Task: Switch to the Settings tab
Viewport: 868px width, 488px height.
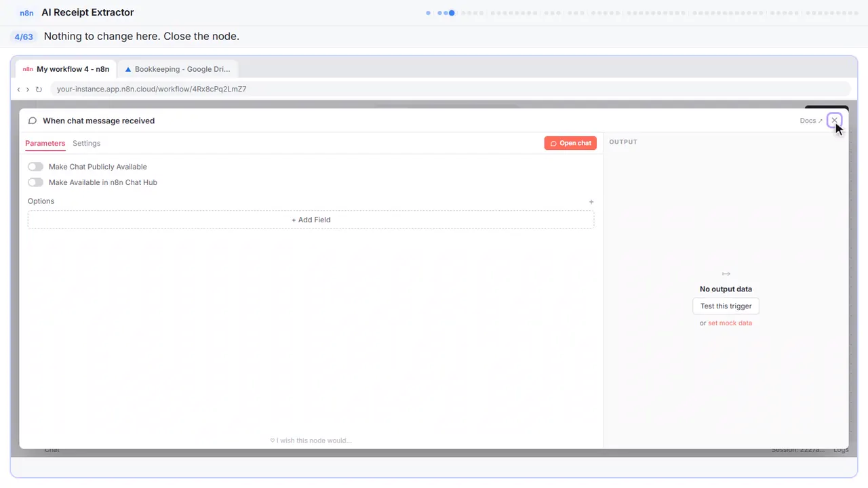Action: (86, 143)
